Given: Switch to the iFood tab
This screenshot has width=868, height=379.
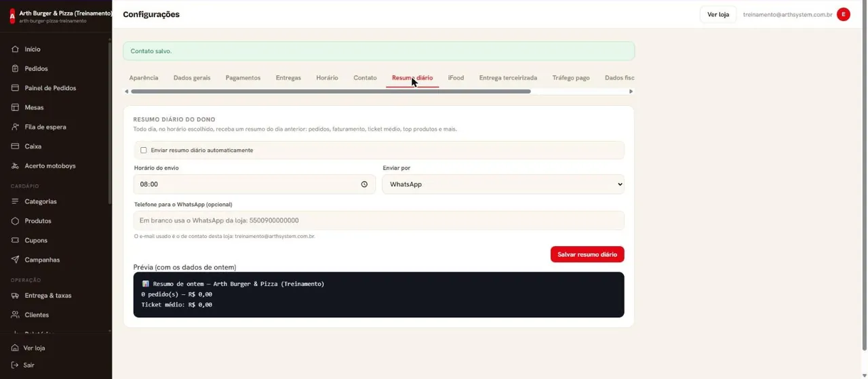Looking at the screenshot, I should (456, 78).
